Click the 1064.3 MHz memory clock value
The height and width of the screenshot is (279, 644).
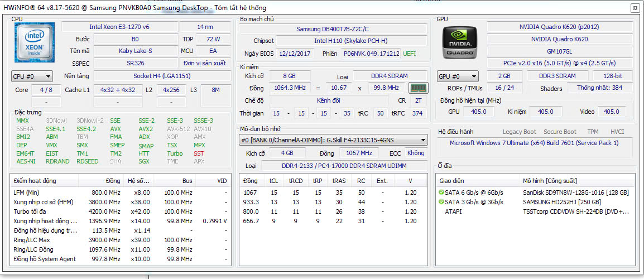(290, 88)
